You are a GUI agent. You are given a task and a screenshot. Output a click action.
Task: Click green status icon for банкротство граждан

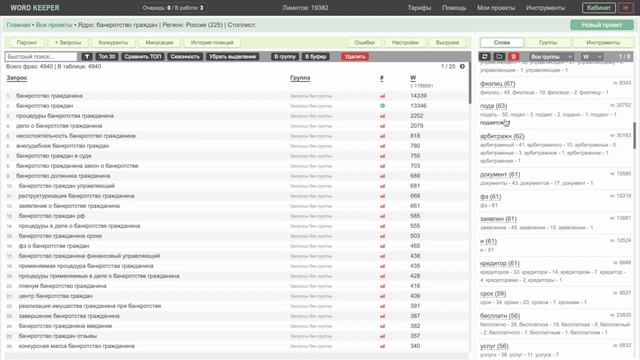[x=382, y=106]
